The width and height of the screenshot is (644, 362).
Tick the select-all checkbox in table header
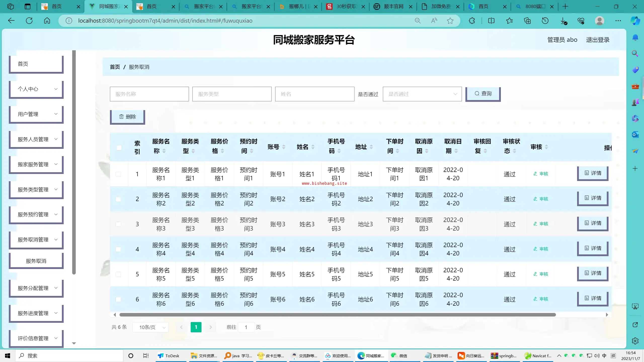pyautogui.click(x=119, y=148)
